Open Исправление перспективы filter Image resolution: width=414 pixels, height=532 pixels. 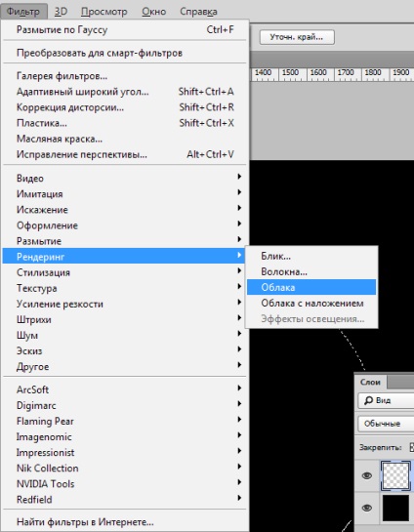click(x=125, y=154)
